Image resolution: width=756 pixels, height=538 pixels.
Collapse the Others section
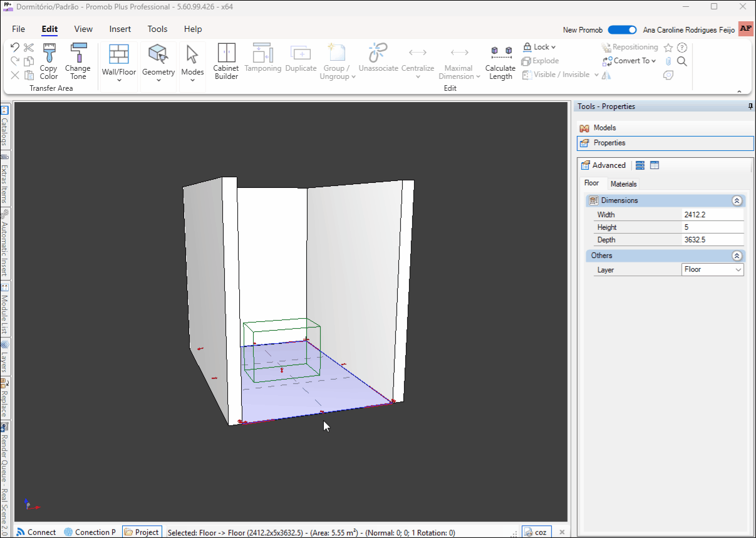pyautogui.click(x=737, y=256)
